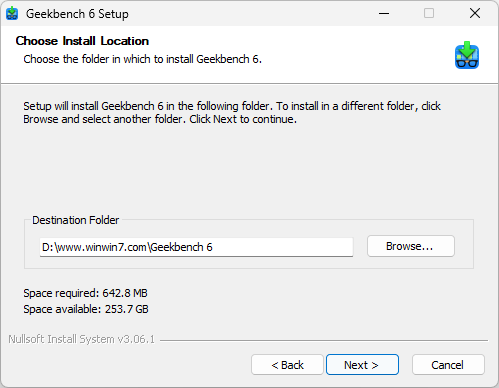The height and width of the screenshot is (388, 499).
Task: Cancel the Geekbench 6 installation
Action: pyautogui.click(x=448, y=365)
